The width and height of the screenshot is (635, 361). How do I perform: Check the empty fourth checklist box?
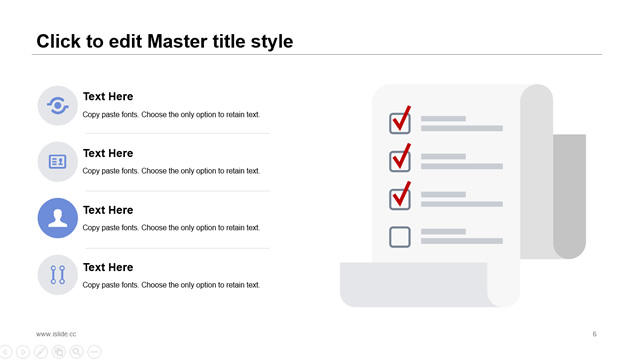[x=400, y=237]
